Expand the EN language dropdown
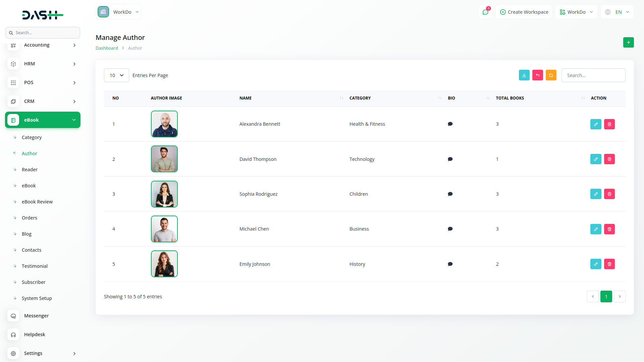This screenshot has height=362, width=644. click(617, 12)
